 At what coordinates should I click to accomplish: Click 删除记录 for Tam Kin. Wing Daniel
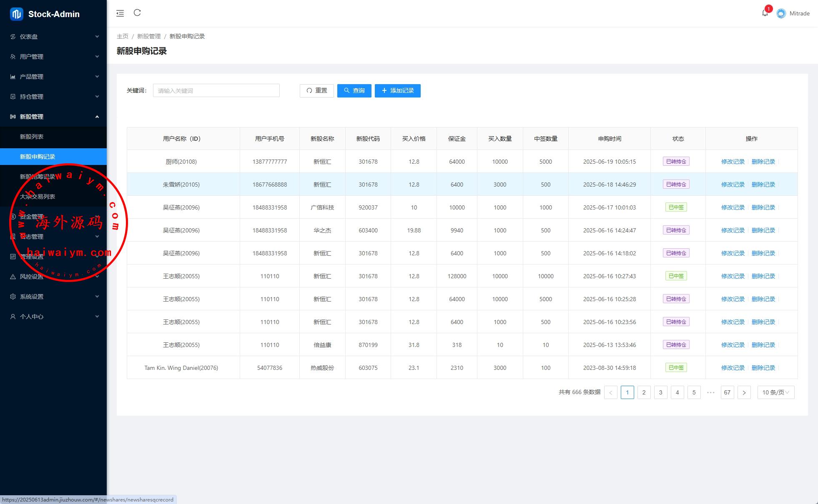(763, 368)
